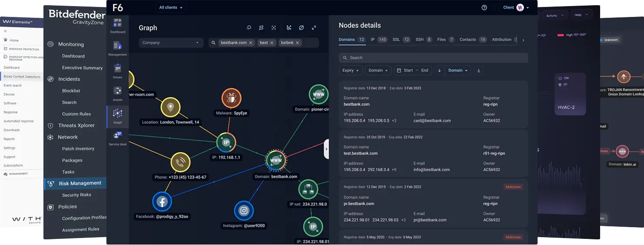Click the Nodes details Search field
This screenshot has height=245, width=644.
433,58
